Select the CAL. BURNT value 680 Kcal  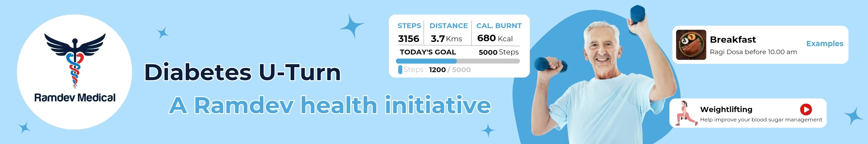pyautogui.click(x=494, y=38)
